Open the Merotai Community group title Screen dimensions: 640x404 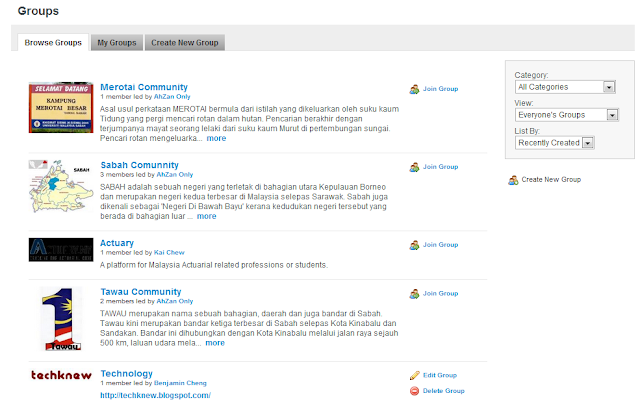(x=144, y=87)
